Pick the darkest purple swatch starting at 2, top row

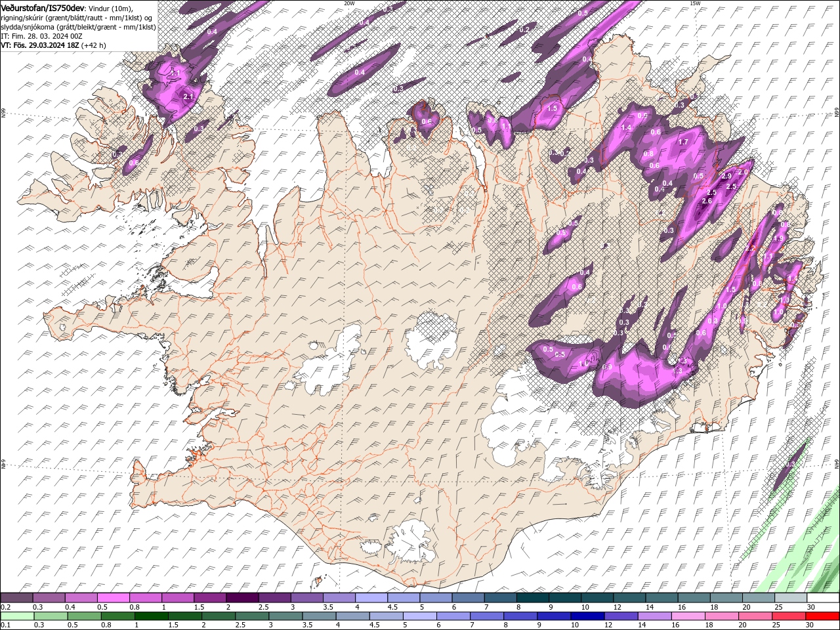tap(242, 598)
